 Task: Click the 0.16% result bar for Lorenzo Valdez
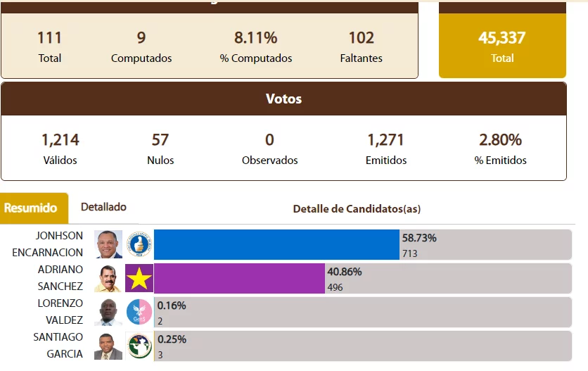(x=362, y=312)
